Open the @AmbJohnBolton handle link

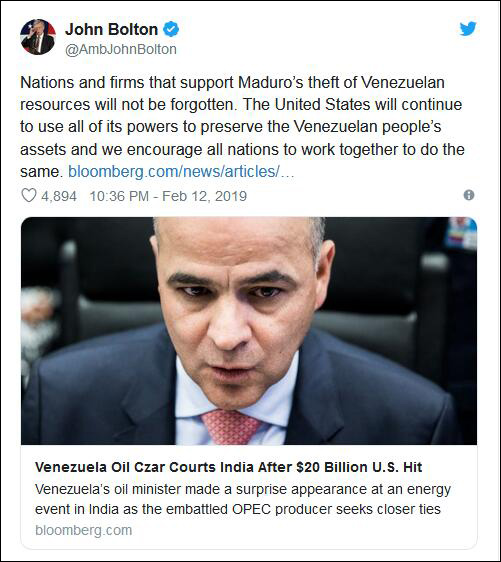pyautogui.click(x=121, y=49)
